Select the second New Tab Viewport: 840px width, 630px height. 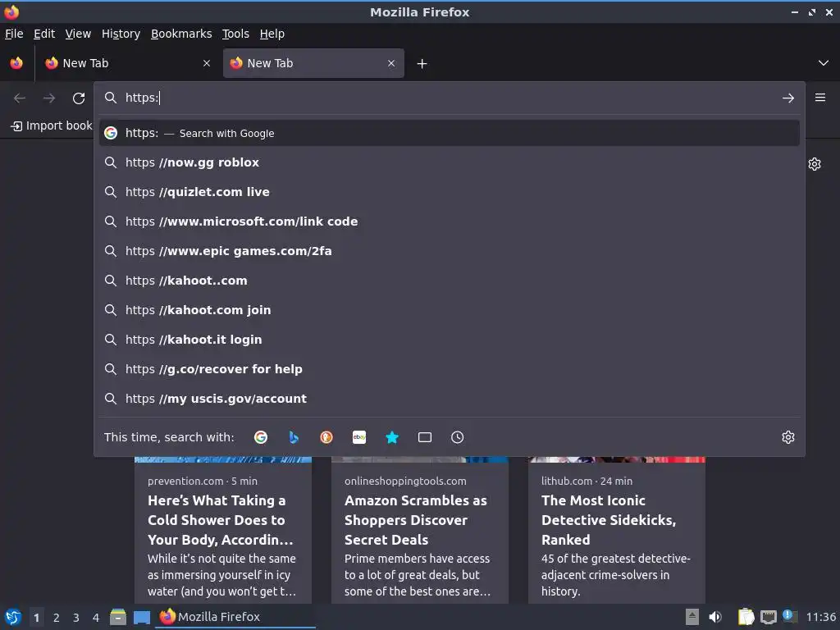click(x=313, y=63)
